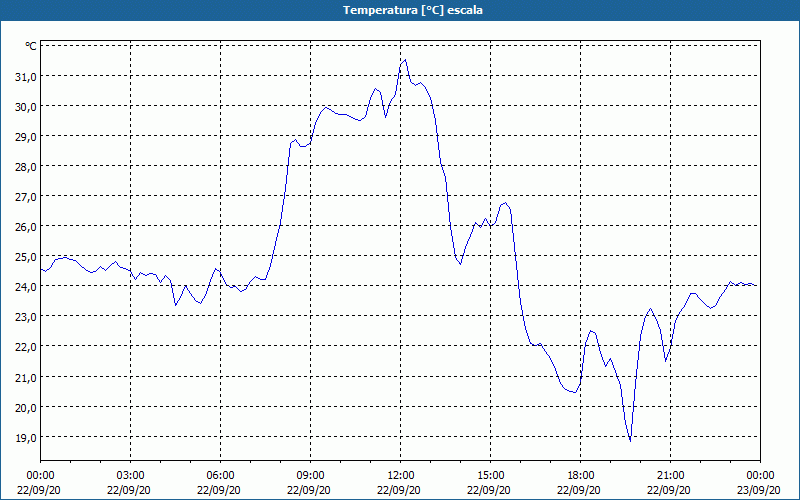Click the 29,0 y-axis value
The width and height of the screenshot is (800, 500).
25,137
